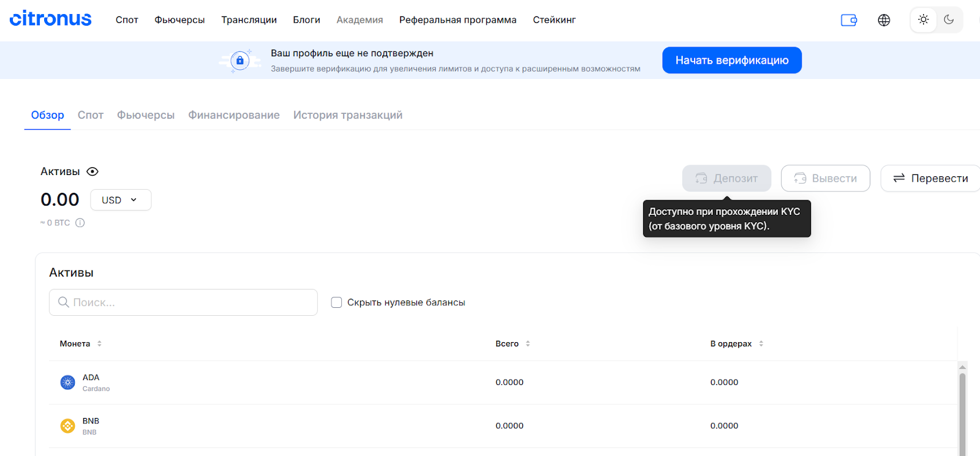Open the Staking menu item

(x=554, y=20)
